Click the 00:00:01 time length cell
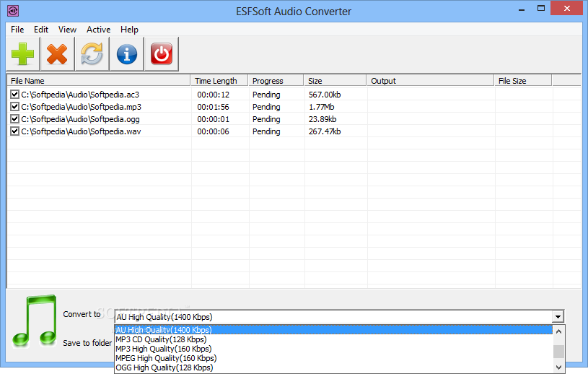This screenshot has width=588, height=374. click(x=213, y=119)
